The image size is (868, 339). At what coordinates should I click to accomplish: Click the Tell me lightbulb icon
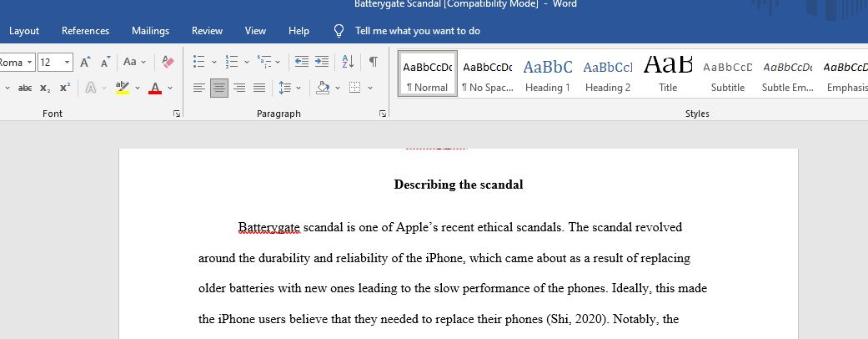click(339, 31)
